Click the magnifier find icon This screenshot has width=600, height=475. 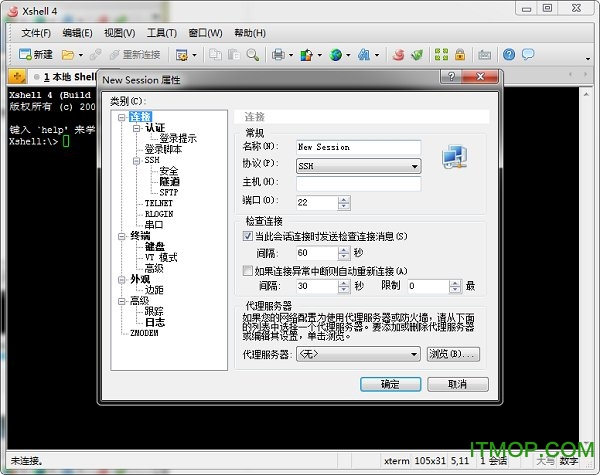(x=253, y=55)
